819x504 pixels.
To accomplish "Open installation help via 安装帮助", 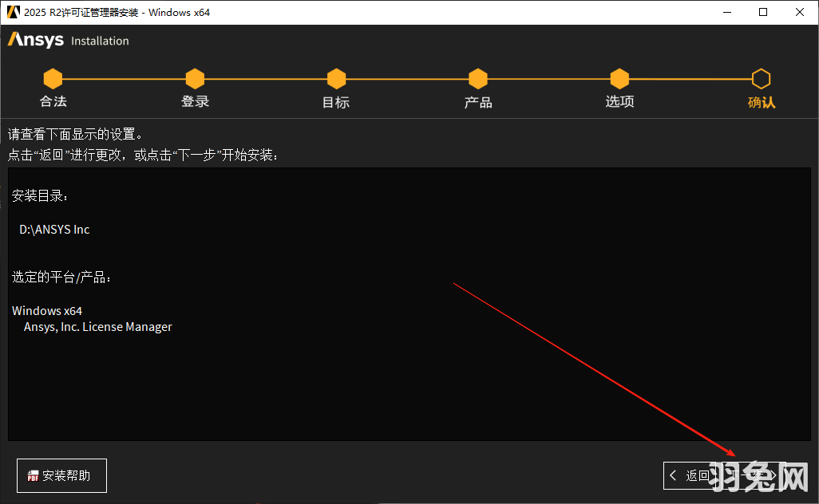I will point(61,475).
